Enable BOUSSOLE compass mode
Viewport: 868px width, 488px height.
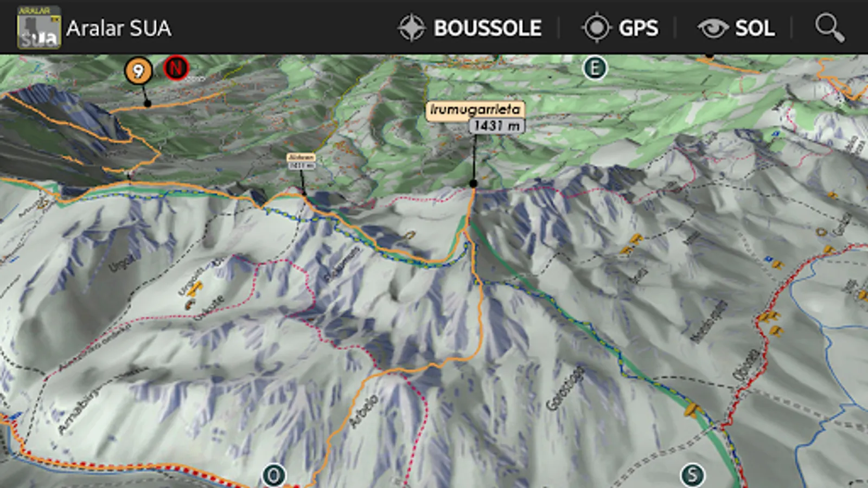click(x=487, y=28)
